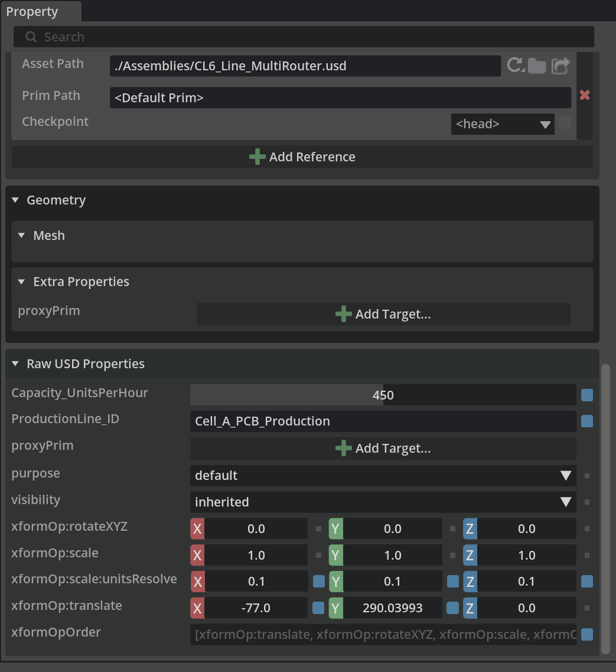The image size is (616, 672).
Task: Click blue square after translate X value
Action: (318, 608)
